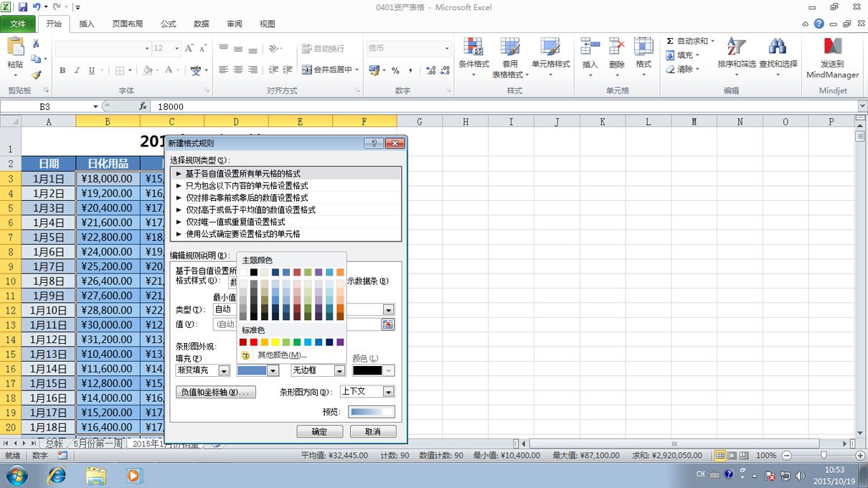Open the 条件格式 conditional formatting icon
The height and width of the screenshot is (488, 868).
473,47
